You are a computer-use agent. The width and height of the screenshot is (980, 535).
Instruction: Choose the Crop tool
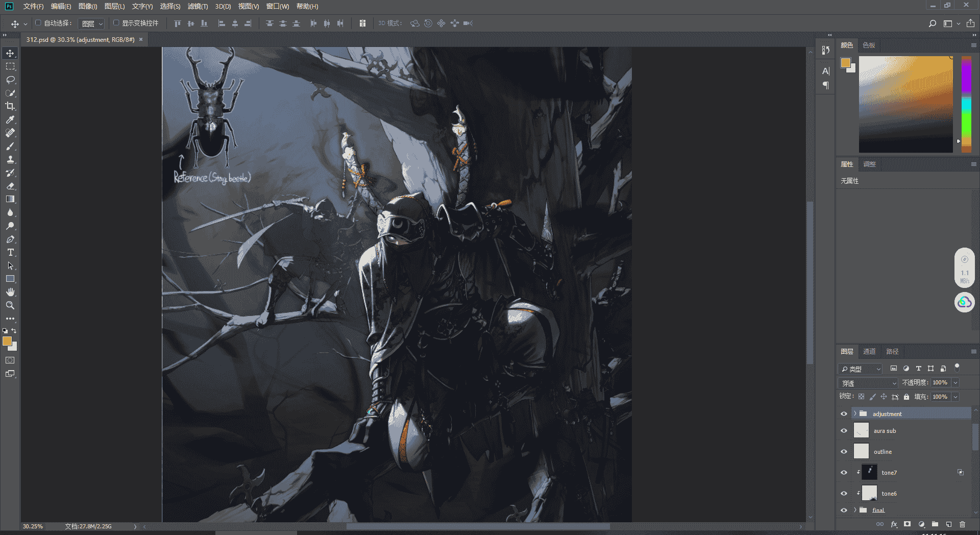coord(10,106)
